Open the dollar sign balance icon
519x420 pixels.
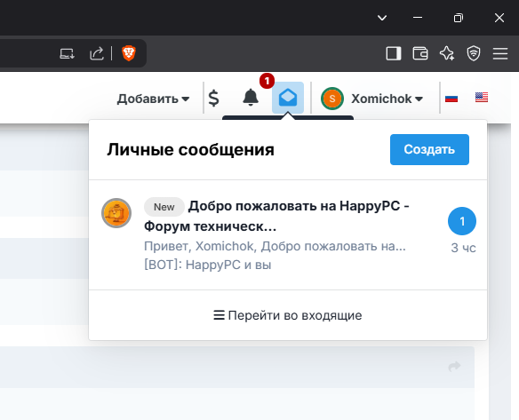[214, 99]
